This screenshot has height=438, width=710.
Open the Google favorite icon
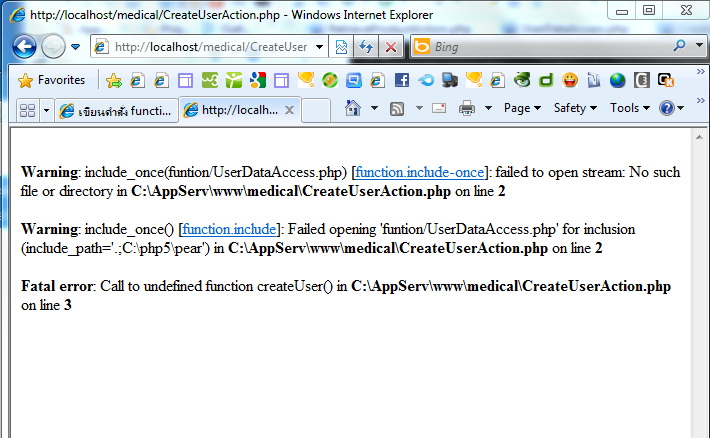click(258, 80)
